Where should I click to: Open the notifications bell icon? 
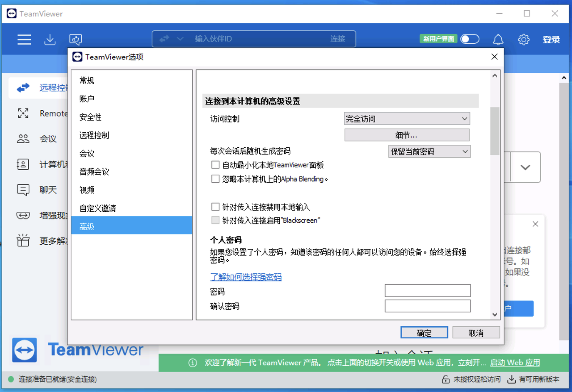pos(498,39)
